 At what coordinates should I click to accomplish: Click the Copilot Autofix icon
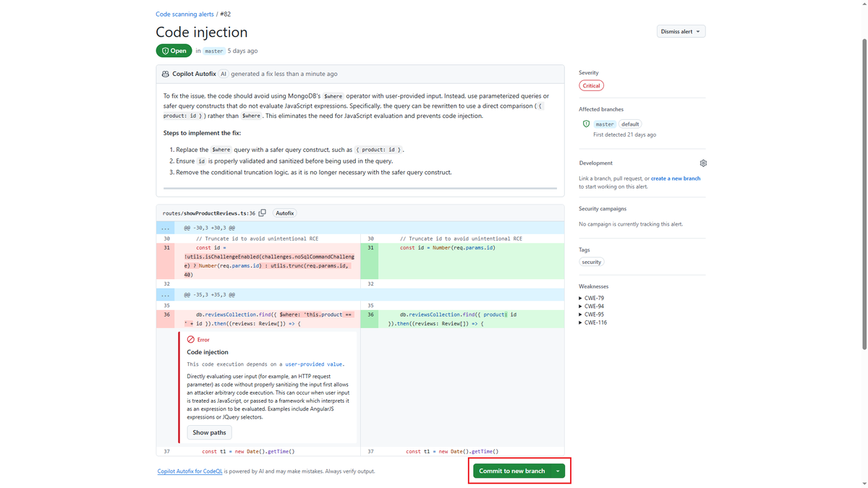(x=166, y=74)
